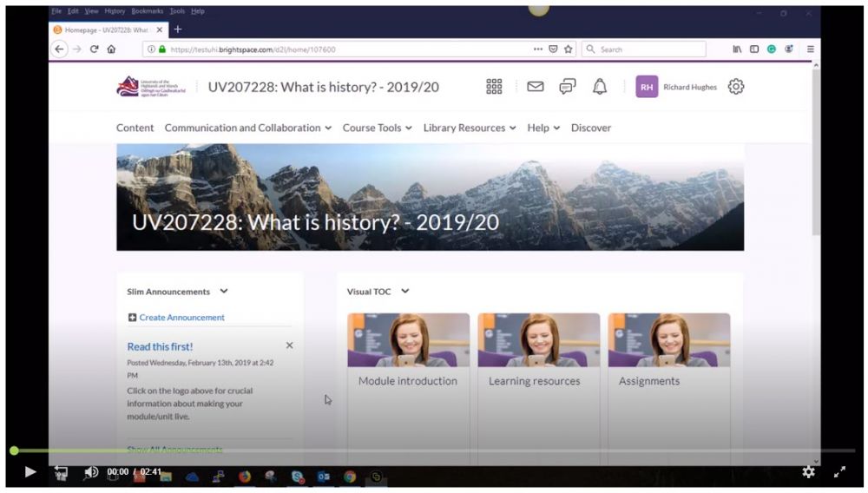Open the Learning resources tile
Viewport: 868px width, 493px height.
(x=539, y=389)
